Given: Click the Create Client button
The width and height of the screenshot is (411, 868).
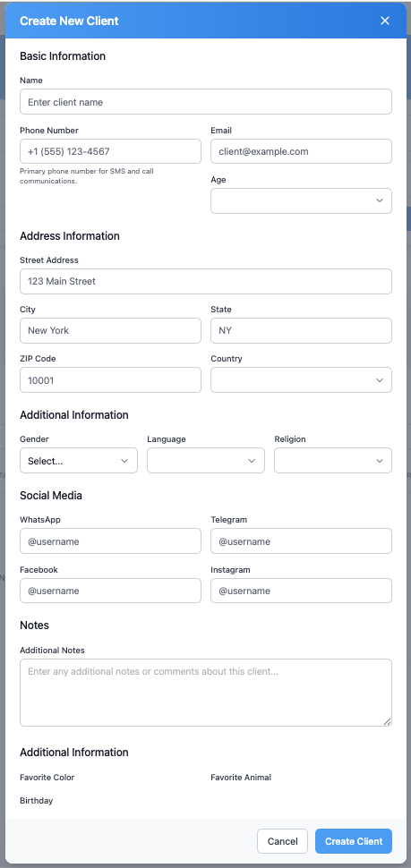Looking at the screenshot, I should tap(354, 841).
